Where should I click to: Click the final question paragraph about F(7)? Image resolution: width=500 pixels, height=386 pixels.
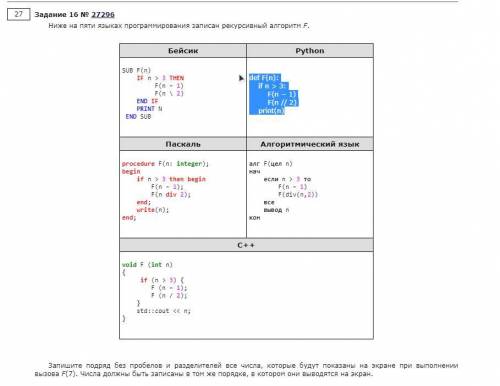coord(246,369)
